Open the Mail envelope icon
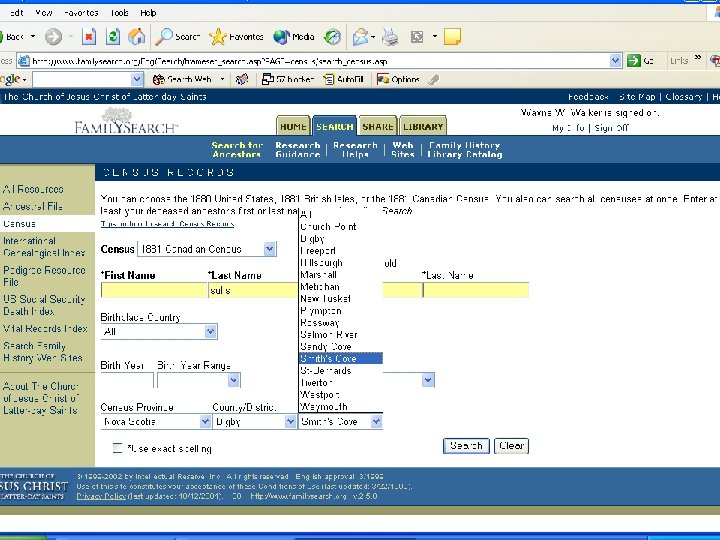The height and width of the screenshot is (540, 720). (361, 37)
